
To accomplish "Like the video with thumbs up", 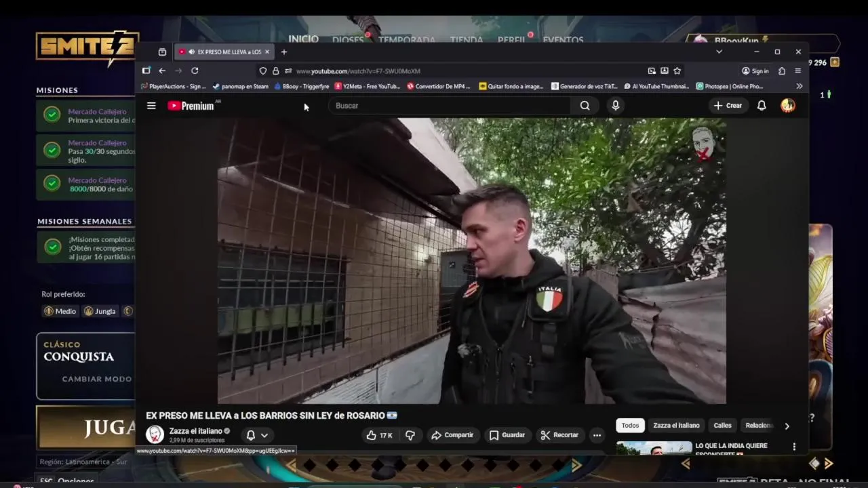I will click(x=379, y=435).
